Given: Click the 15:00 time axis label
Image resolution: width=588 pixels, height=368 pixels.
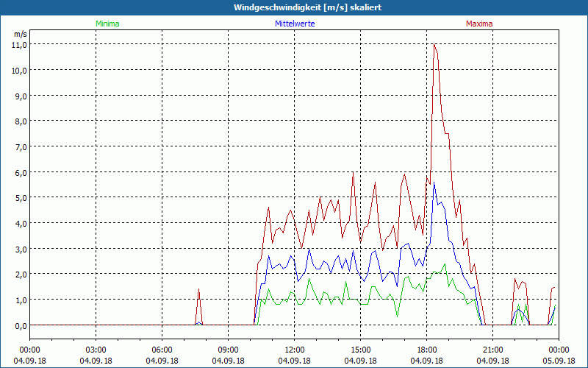Looking at the screenshot, I should 360,350.
